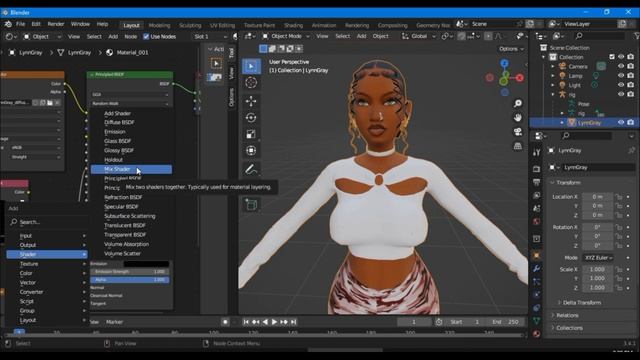The image size is (640, 360).
Task: Switch to the Shading workspace tab
Action: click(x=293, y=25)
